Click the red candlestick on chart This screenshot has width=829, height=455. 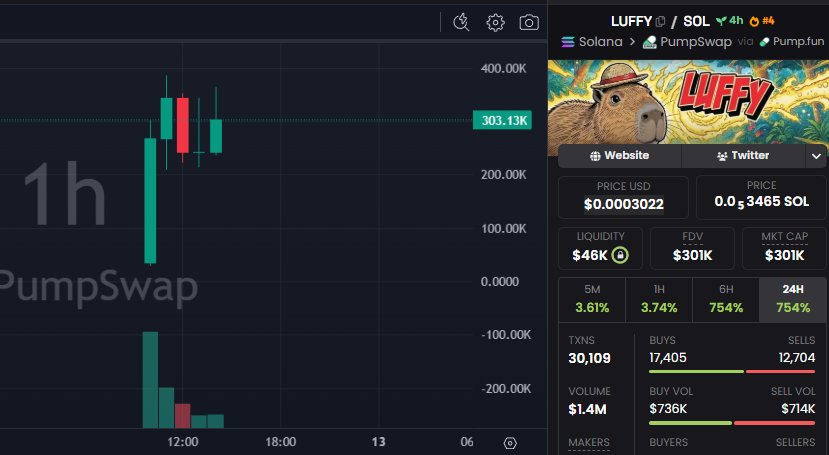[x=182, y=125]
